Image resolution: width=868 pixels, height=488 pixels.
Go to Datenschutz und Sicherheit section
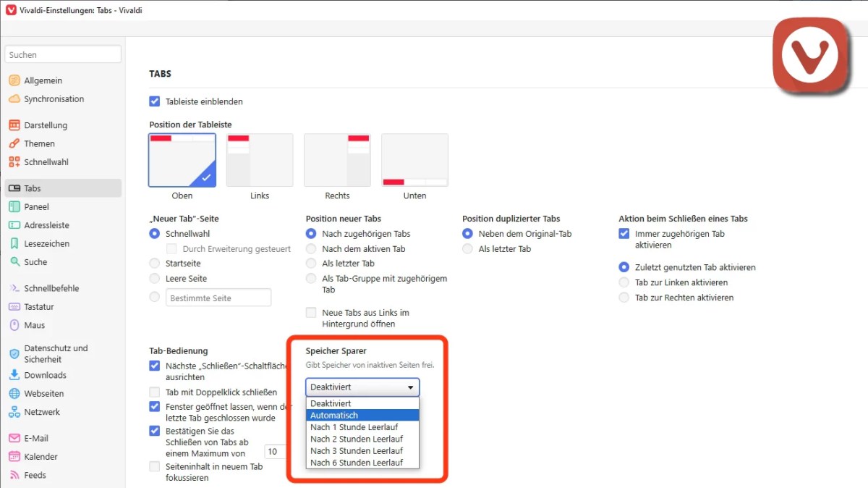pyautogui.click(x=56, y=353)
